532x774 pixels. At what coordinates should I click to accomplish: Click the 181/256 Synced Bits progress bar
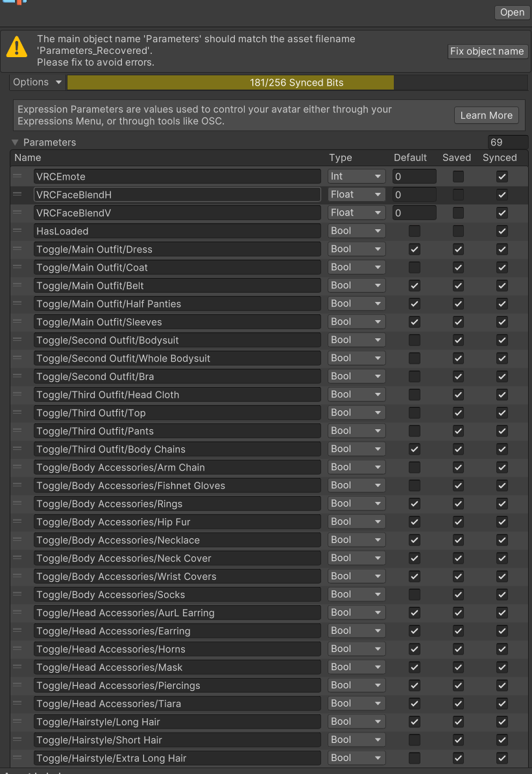(296, 82)
